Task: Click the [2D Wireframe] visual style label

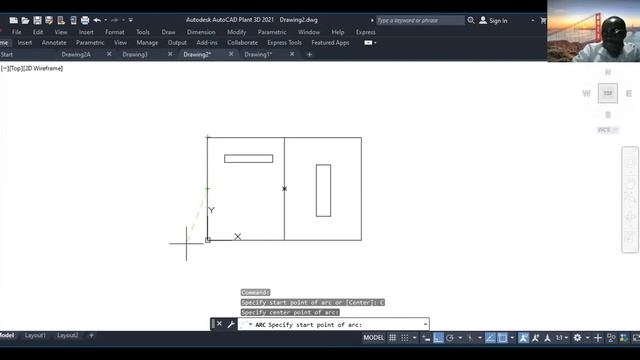Action: (x=43, y=68)
